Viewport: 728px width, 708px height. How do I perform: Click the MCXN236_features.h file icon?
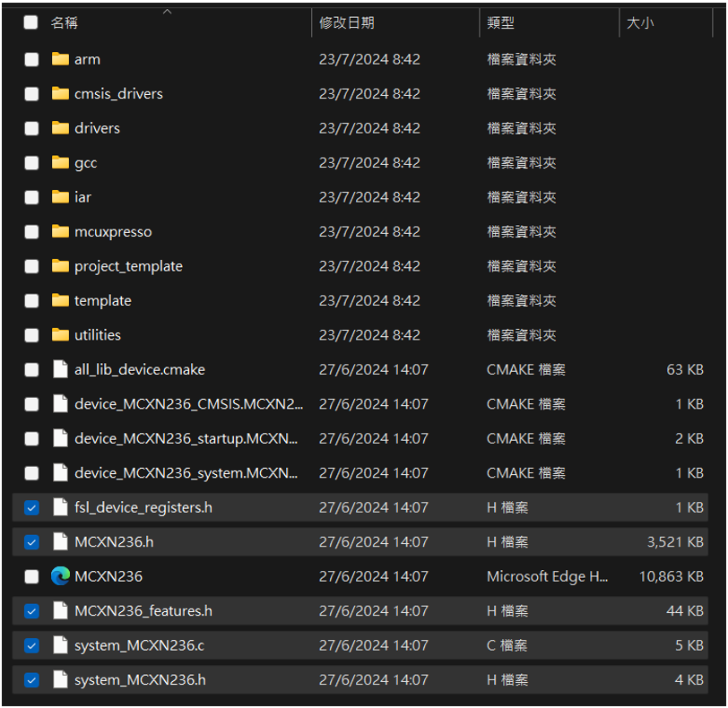click(60, 611)
